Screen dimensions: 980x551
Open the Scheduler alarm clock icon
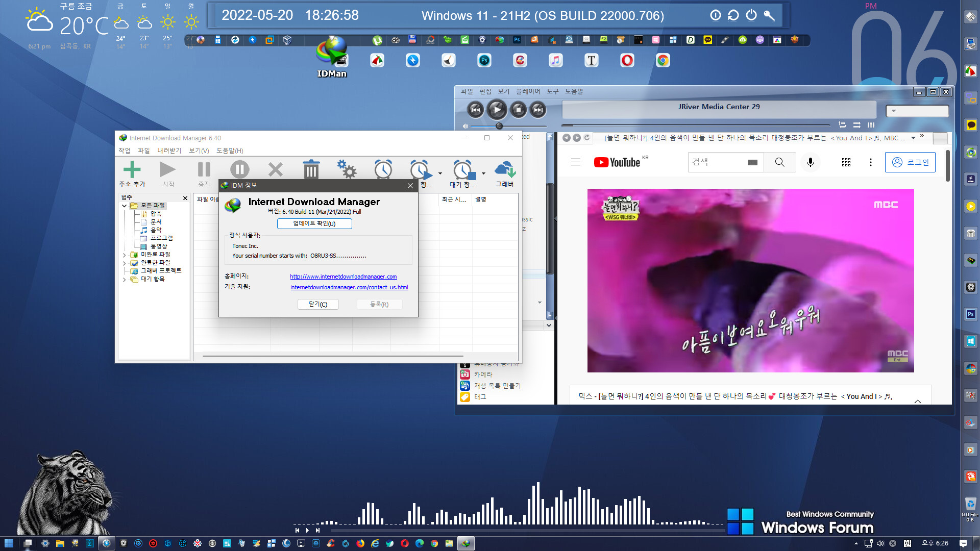[x=383, y=169]
